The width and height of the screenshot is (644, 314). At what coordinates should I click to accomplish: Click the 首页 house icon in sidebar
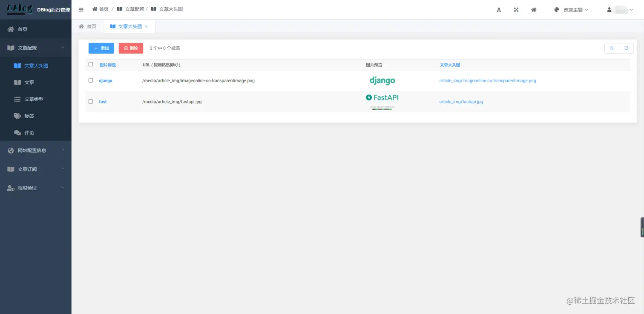pos(11,29)
